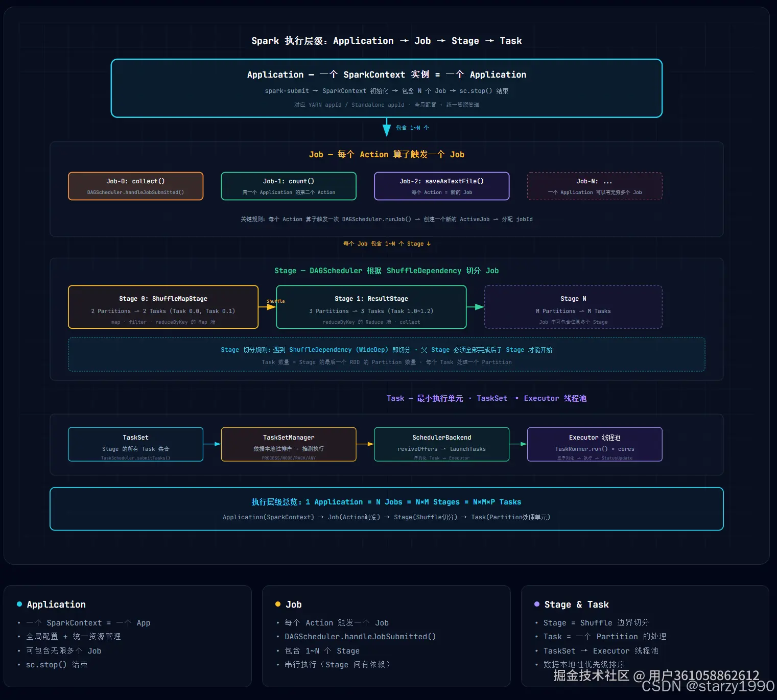The image size is (777, 700).
Task: Click the 'Job-1: count()' node title
Action: click(289, 181)
